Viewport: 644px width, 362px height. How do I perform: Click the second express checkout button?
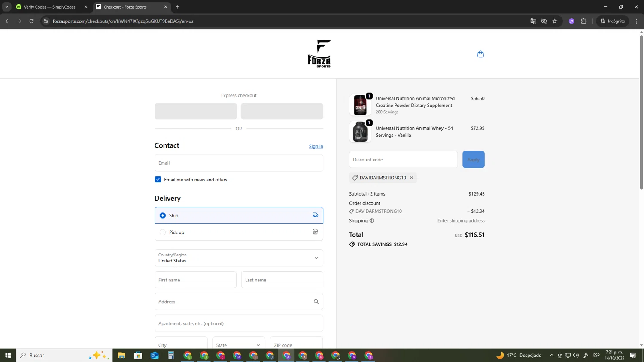pos(282,112)
